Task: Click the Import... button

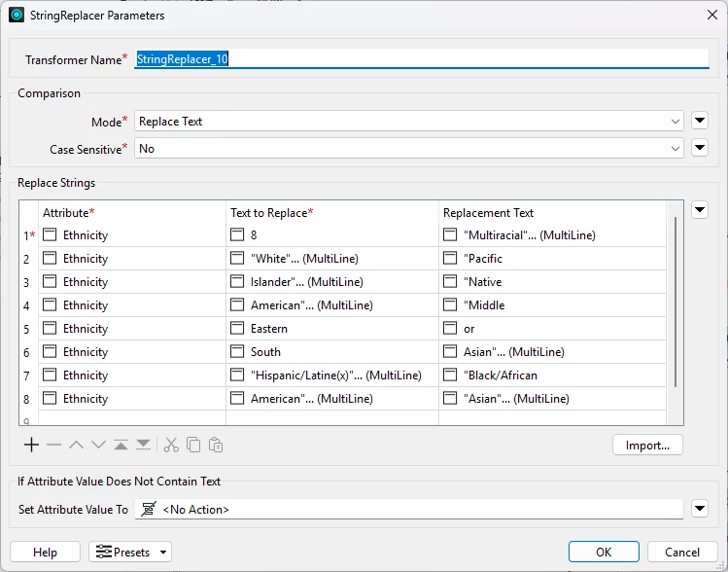Action: [x=647, y=446]
